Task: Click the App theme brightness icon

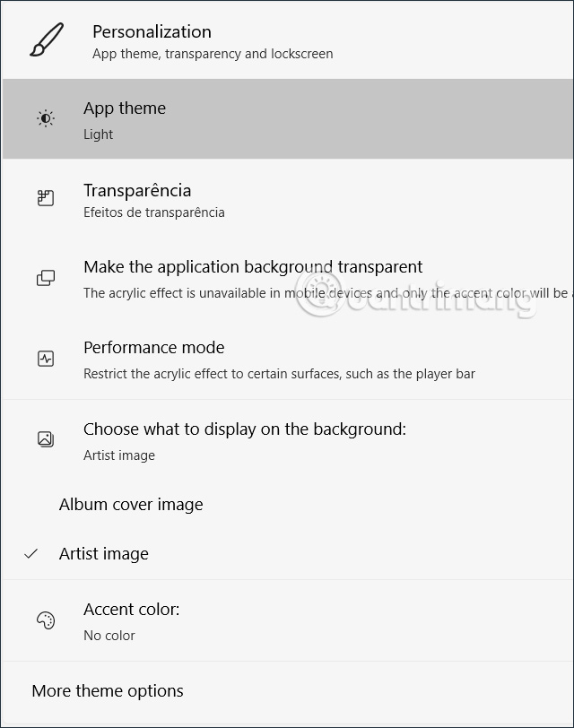Action: coord(46,118)
